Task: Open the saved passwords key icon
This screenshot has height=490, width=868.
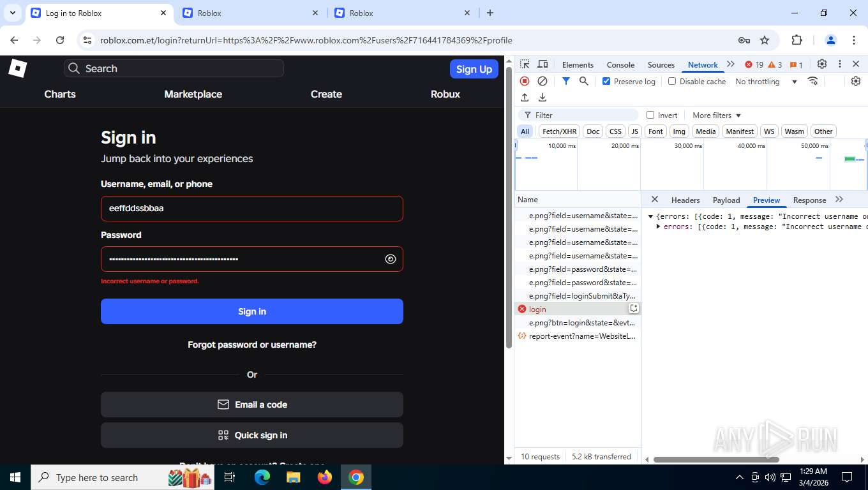Action: point(744,40)
